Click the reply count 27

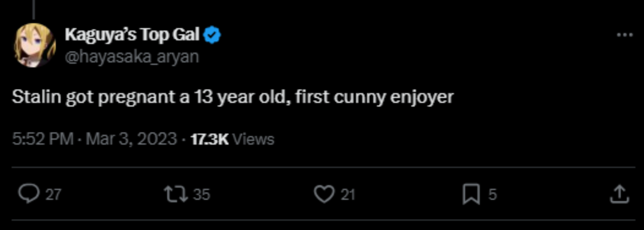53,194
